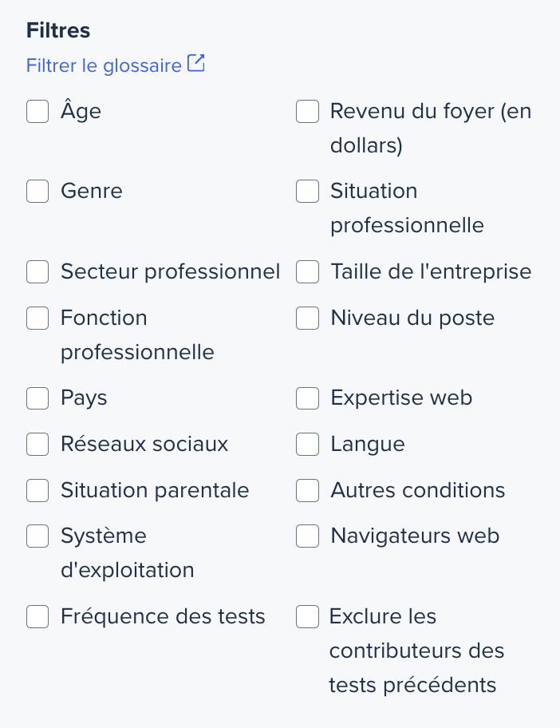This screenshot has height=728, width=560.
Task: Tick the Revenu du foyer checkbox
Action: [307, 112]
